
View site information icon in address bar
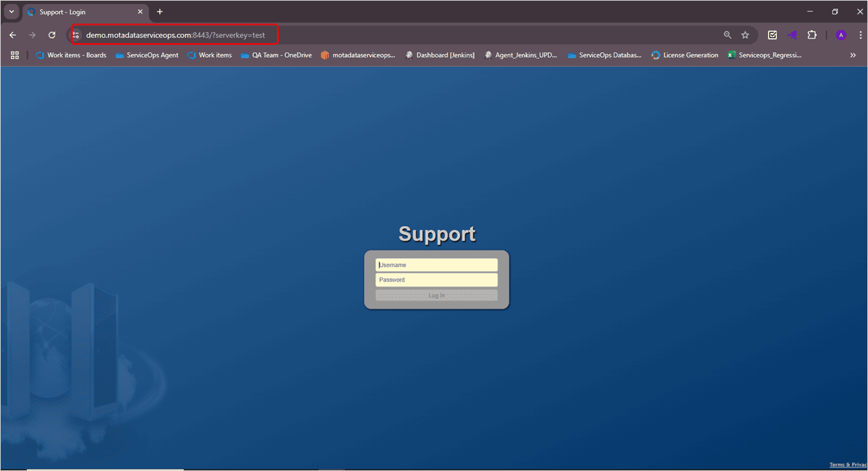(x=76, y=35)
